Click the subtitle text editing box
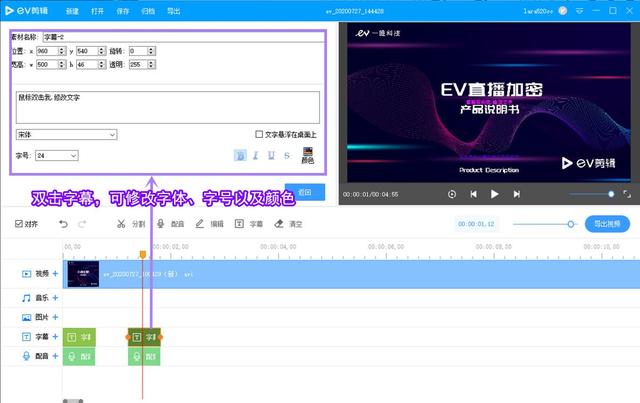 (x=168, y=107)
